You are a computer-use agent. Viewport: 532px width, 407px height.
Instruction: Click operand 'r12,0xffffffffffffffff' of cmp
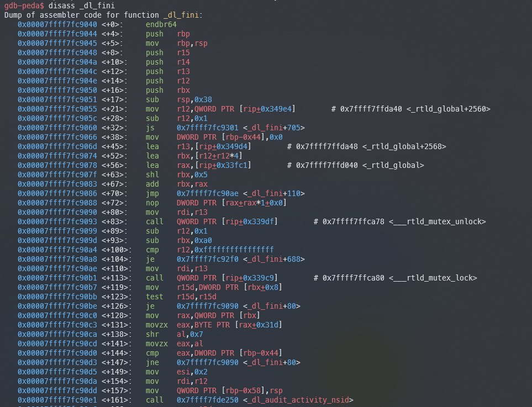tap(225, 250)
